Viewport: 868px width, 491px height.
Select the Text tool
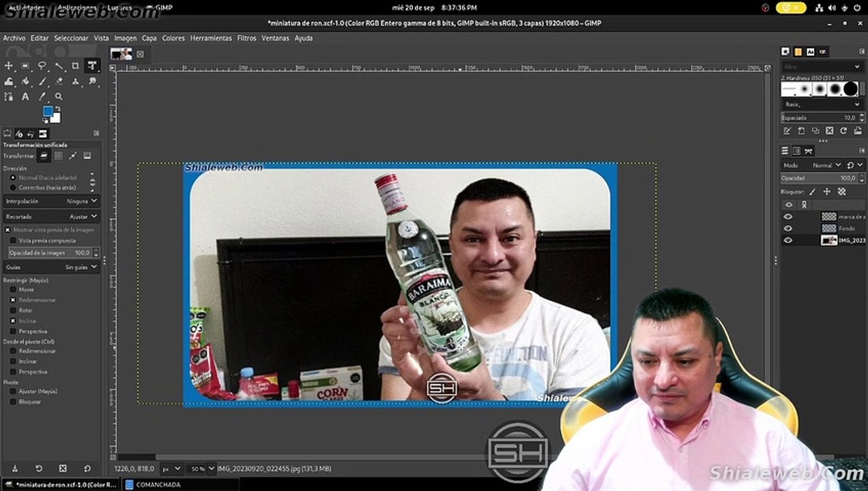25,97
